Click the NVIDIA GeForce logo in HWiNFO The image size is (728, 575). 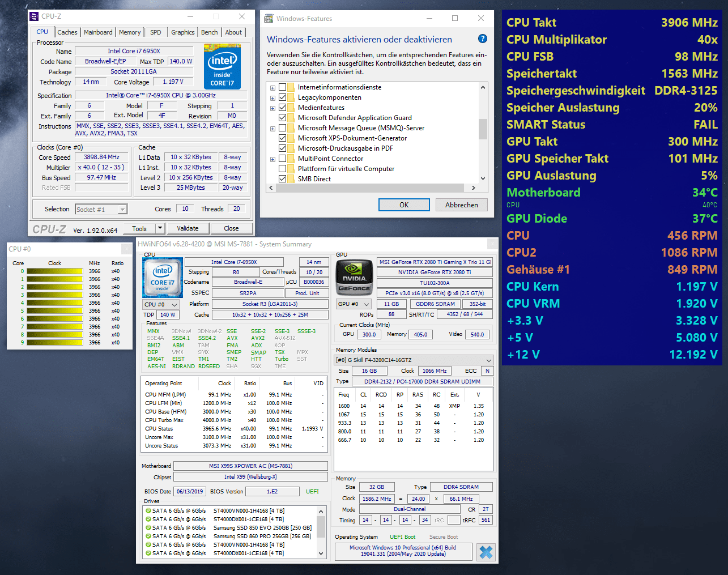tap(354, 278)
